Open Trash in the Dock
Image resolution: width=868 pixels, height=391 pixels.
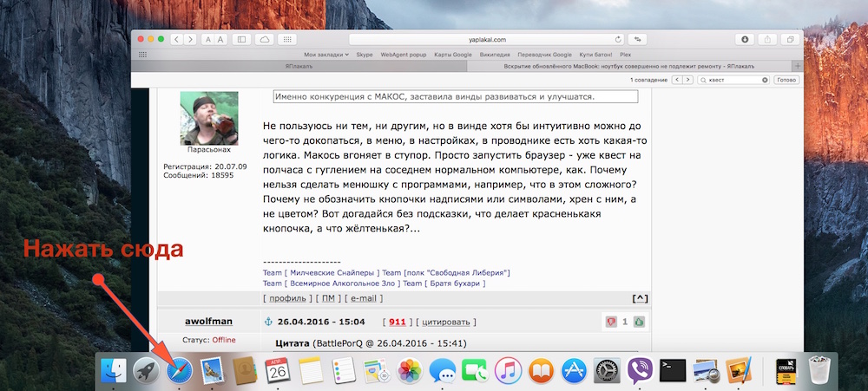tap(819, 370)
